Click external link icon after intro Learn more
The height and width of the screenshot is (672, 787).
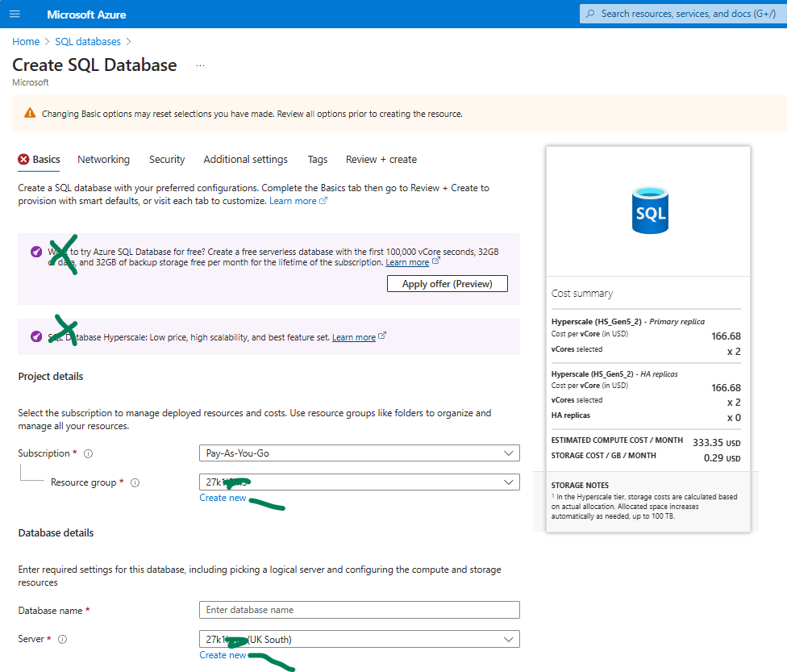[323, 201]
